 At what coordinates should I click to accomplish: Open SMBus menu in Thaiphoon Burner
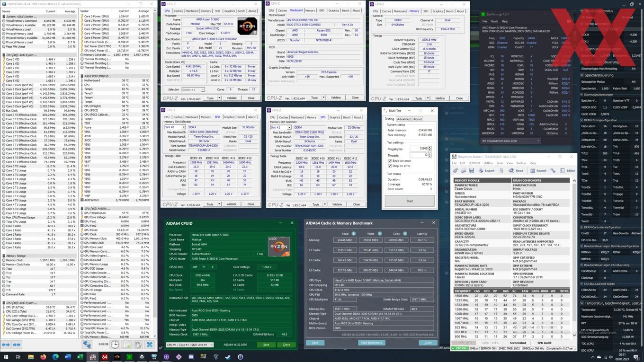(488, 163)
